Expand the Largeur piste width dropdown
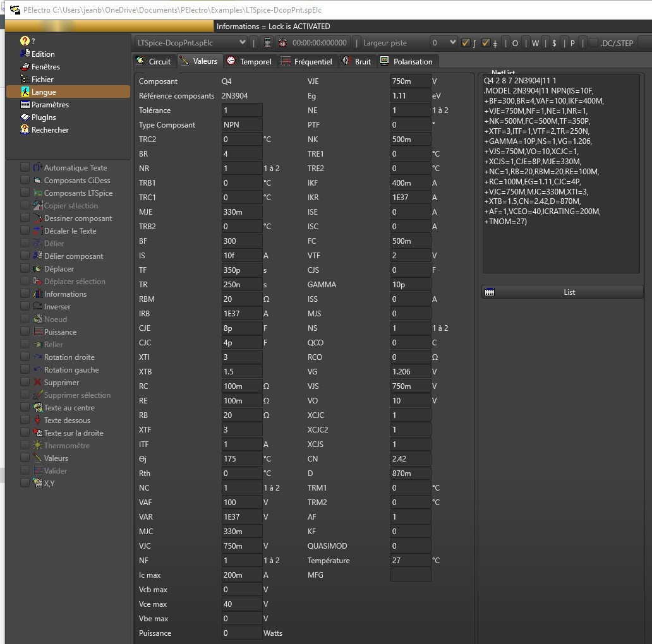The height and width of the screenshot is (644, 652). coord(444,42)
